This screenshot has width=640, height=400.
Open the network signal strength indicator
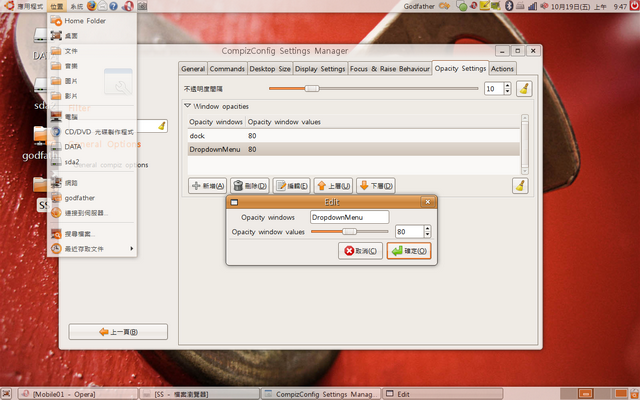click(532, 6)
